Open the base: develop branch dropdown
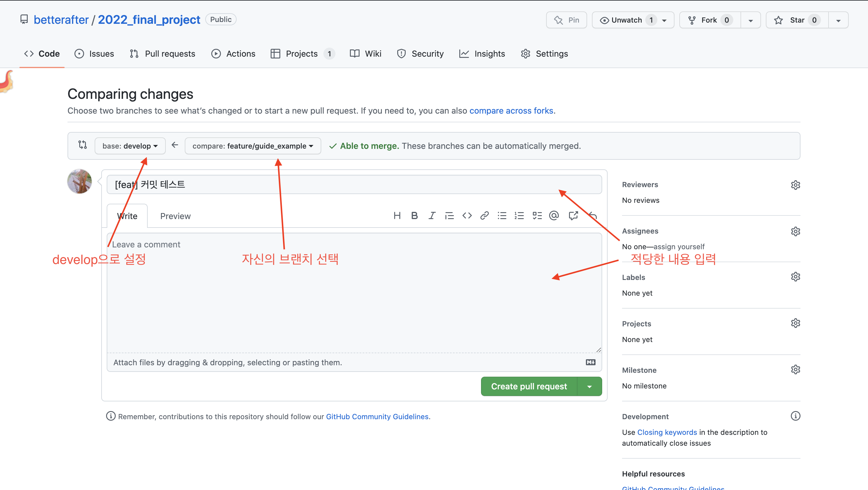The height and width of the screenshot is (490, 868). 130,146
